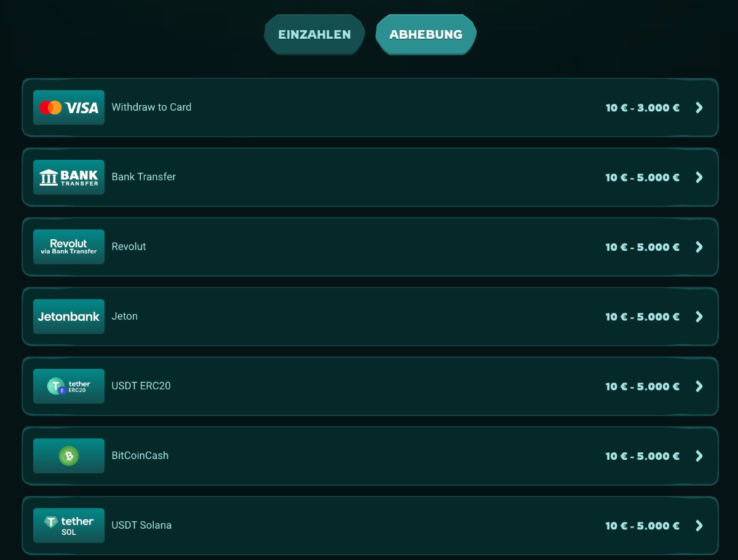Viewport: 738px width, 560px height.
Task: Select the Jetonbank logo
Action: pos(69,317)
